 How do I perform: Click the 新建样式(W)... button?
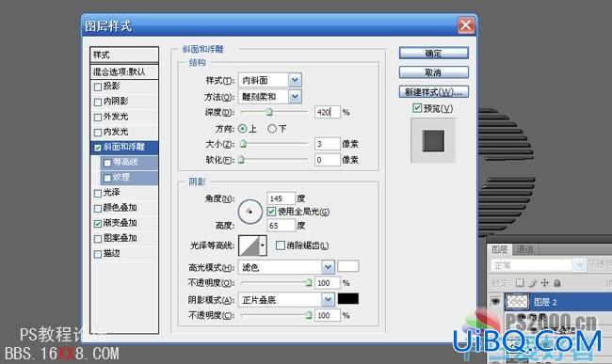point(434,92)
